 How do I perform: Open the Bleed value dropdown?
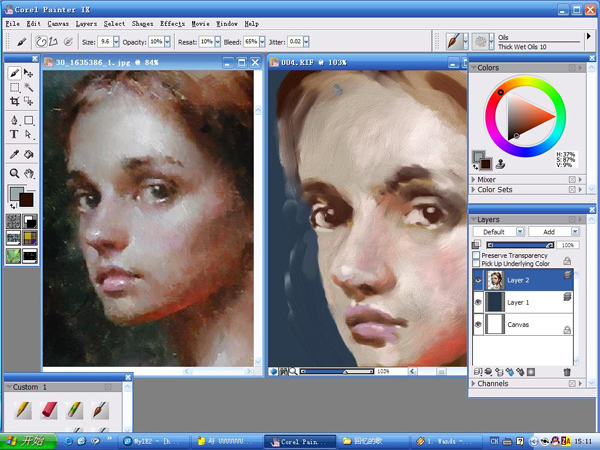click(x=262, y=42)
